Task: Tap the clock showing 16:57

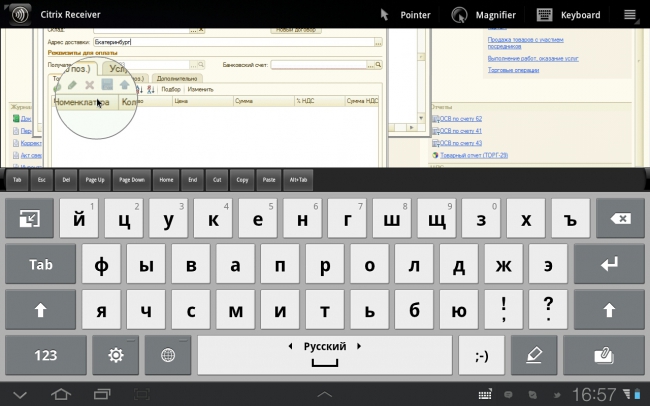Action: (594, 394)
